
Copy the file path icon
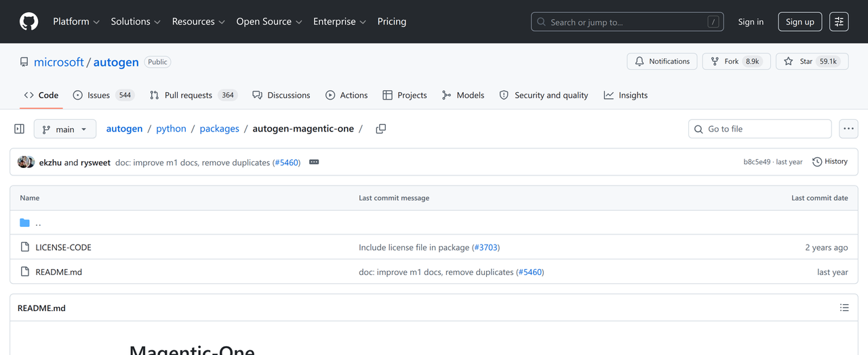click(381, 129)
